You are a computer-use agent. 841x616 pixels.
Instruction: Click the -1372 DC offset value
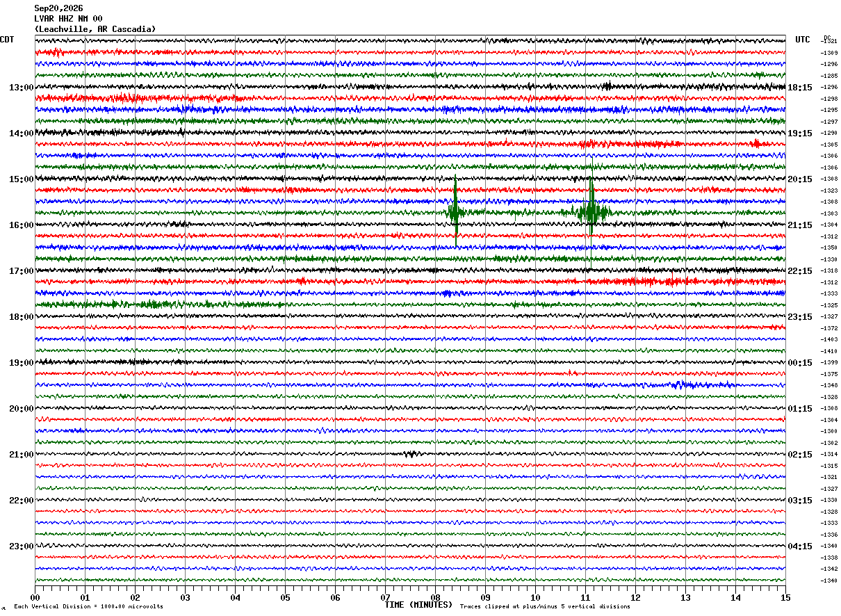click(828, 328)
